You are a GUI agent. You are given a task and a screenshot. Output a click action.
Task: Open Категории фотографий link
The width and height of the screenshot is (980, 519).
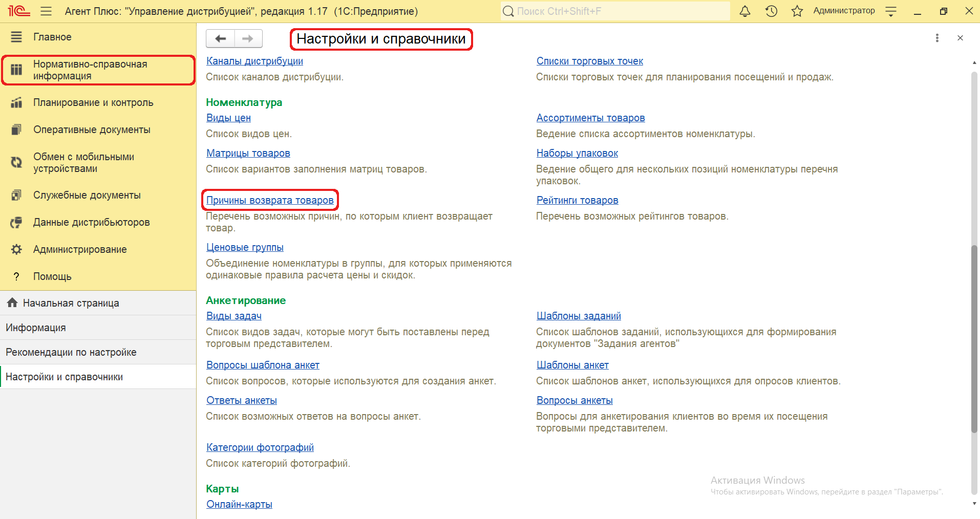coord(260,447)
